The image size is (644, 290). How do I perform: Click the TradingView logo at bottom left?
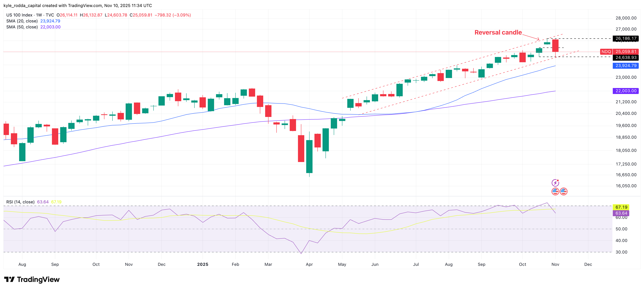(x=32, y=279)
